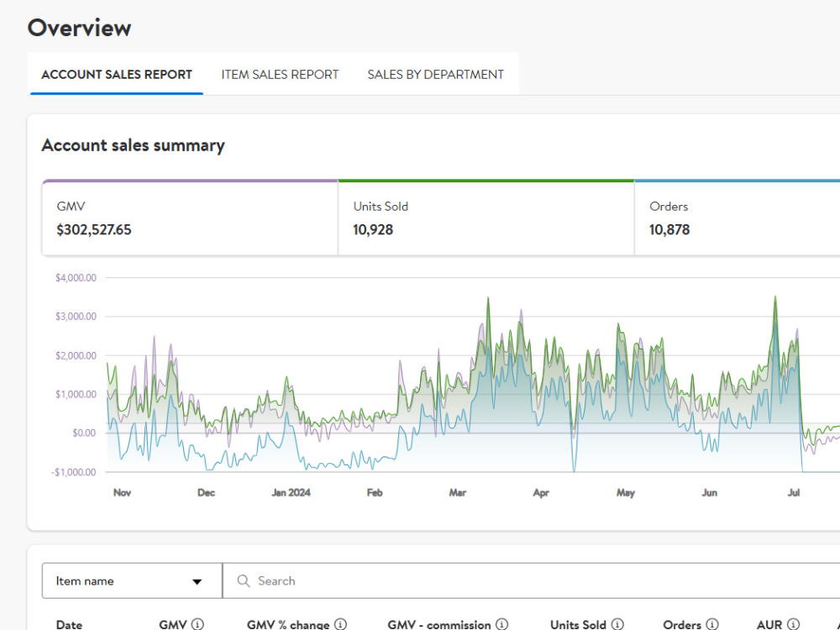Click the late-June peak on chart
This screenshot has height=630, width=840.
click(775, 297)
